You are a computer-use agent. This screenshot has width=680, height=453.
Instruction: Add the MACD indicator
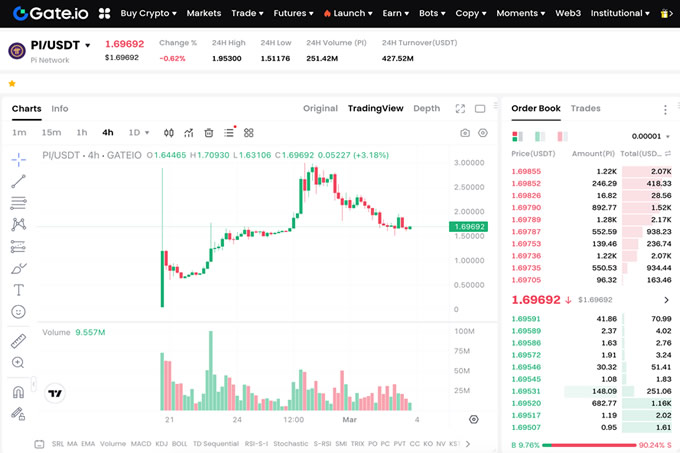tap(141, 444)
